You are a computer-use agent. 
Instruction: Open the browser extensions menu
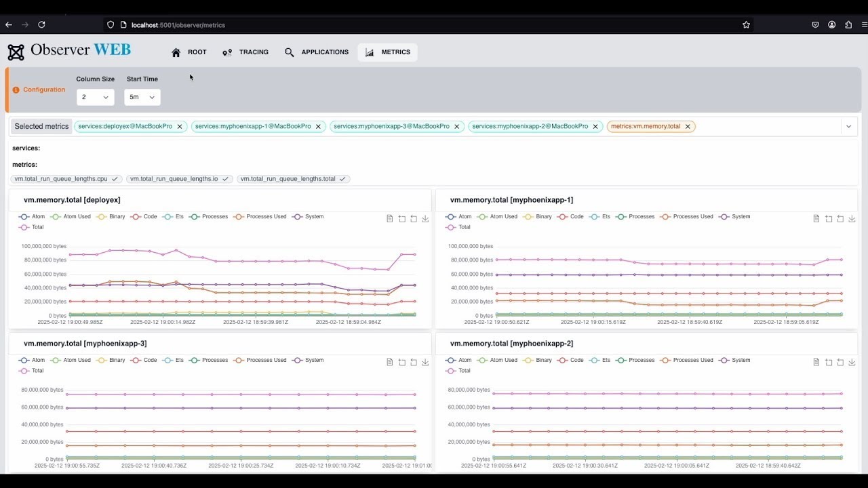click(848, 24)
